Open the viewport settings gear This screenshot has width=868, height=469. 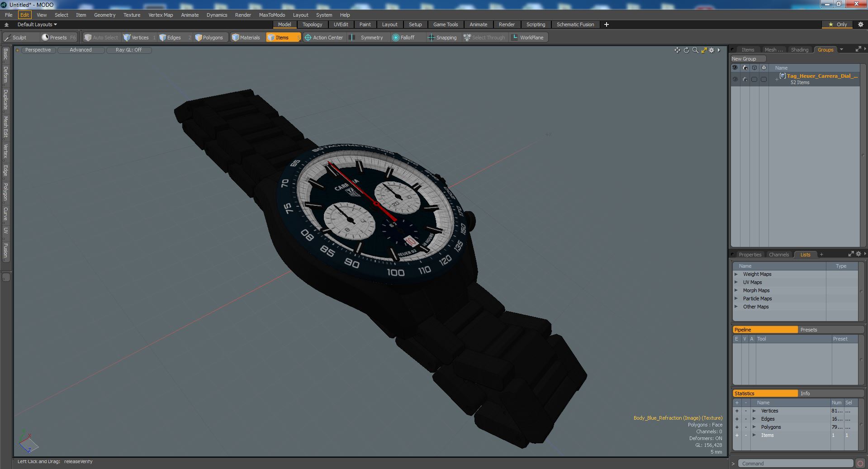click(x=711, y=50)
